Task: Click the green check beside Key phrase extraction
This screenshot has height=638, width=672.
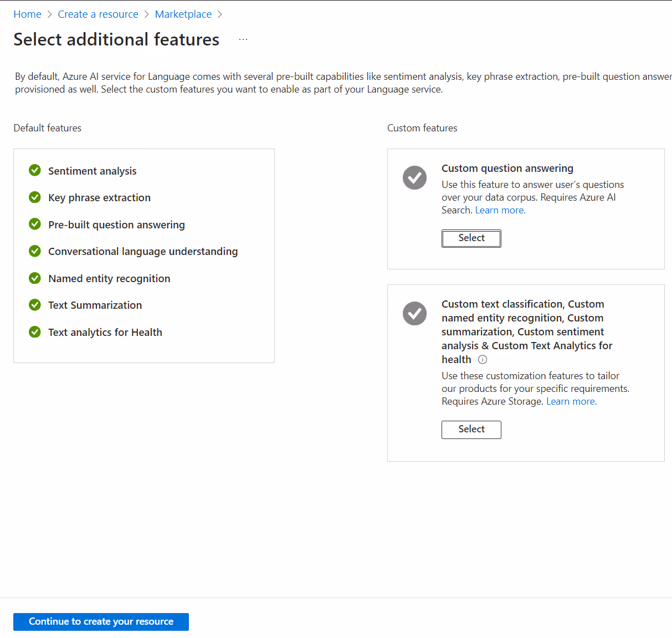Action: pos(35,197)
